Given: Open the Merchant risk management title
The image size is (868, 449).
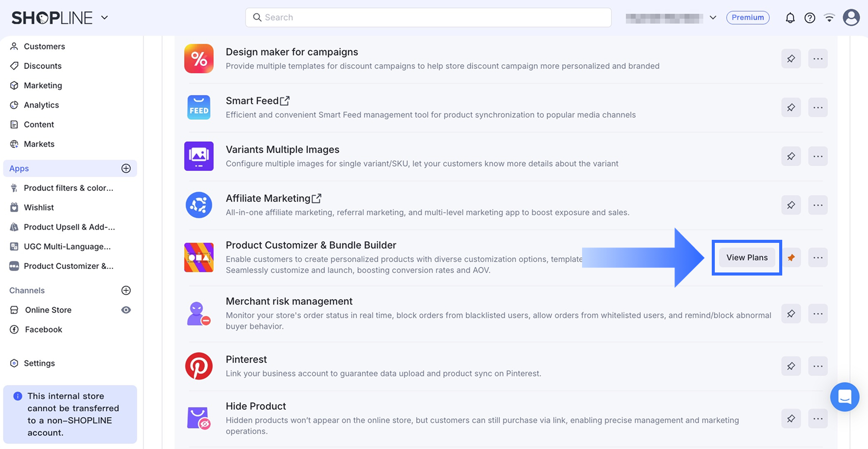Looking at the screenshot, I should click(289, 302).
